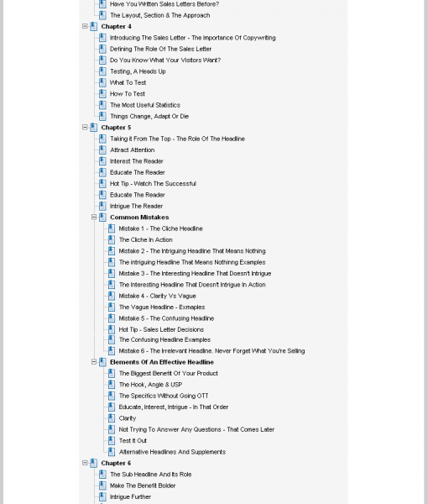Click the bookmark icon next to Attract Attention
The image size is (428, 504).
(x=102, y=150)
